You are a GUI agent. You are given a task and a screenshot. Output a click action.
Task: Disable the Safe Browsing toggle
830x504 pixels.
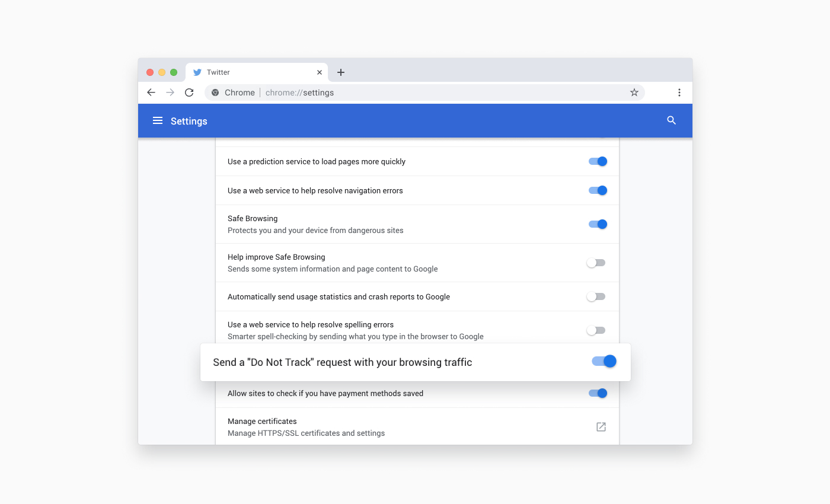[597, 224]
